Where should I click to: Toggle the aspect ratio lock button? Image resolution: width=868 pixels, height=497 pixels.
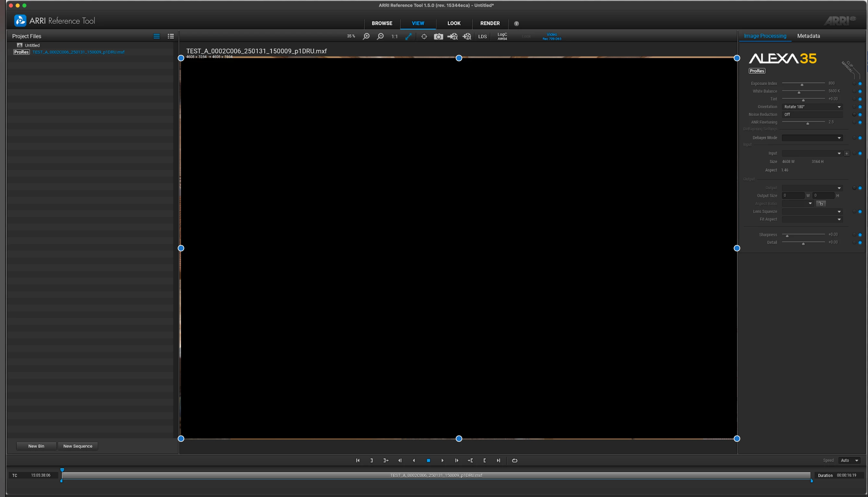(x=821, y=203)
